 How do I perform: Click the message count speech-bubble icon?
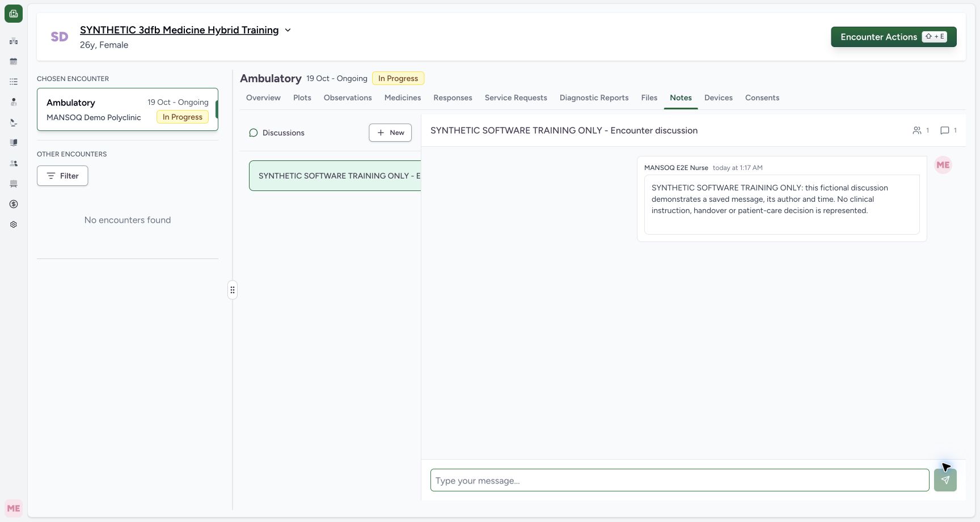pos(945,130)
